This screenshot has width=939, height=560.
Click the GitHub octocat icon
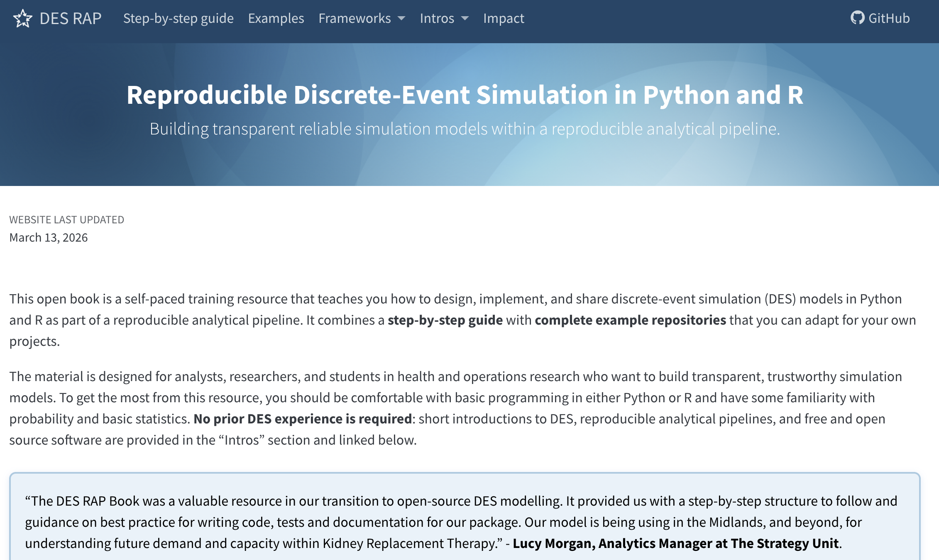pyautogui.click(x=857, y=18)
